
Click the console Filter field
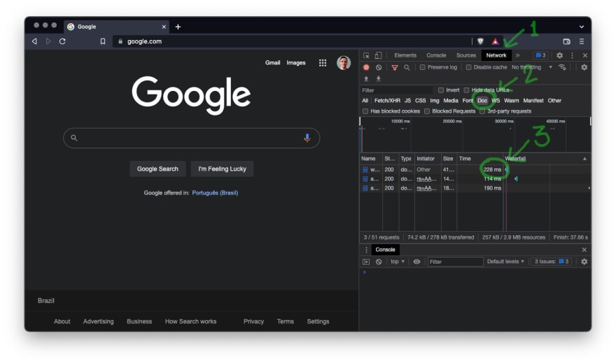pos(455,262)
